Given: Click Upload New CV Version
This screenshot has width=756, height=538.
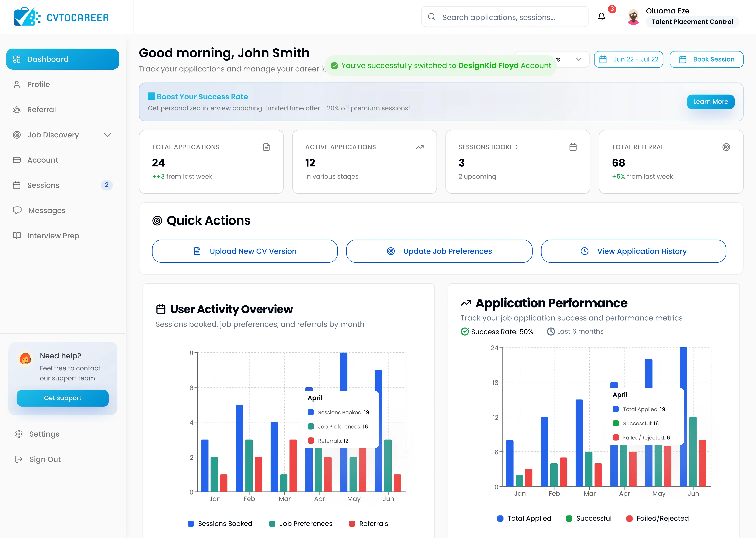Looking at the screenshot, I should click(245, 251).
